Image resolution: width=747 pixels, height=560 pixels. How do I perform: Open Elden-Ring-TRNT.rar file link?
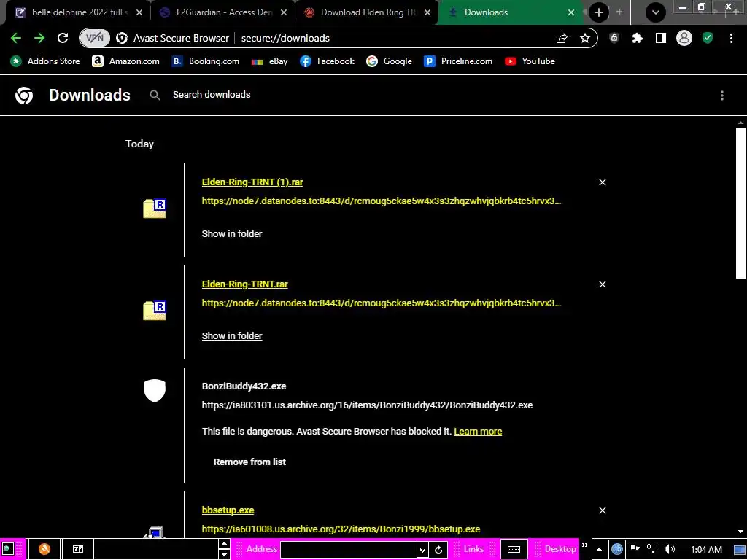245,284
